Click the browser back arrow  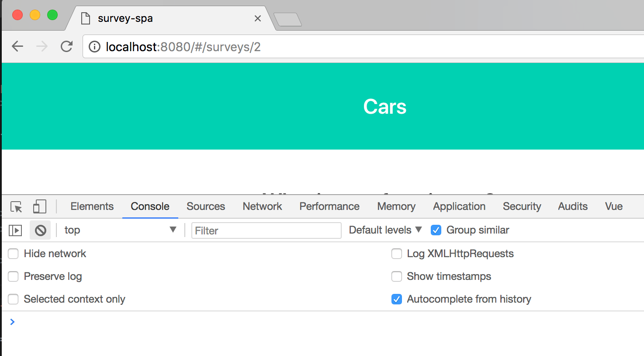coord(17,46)
